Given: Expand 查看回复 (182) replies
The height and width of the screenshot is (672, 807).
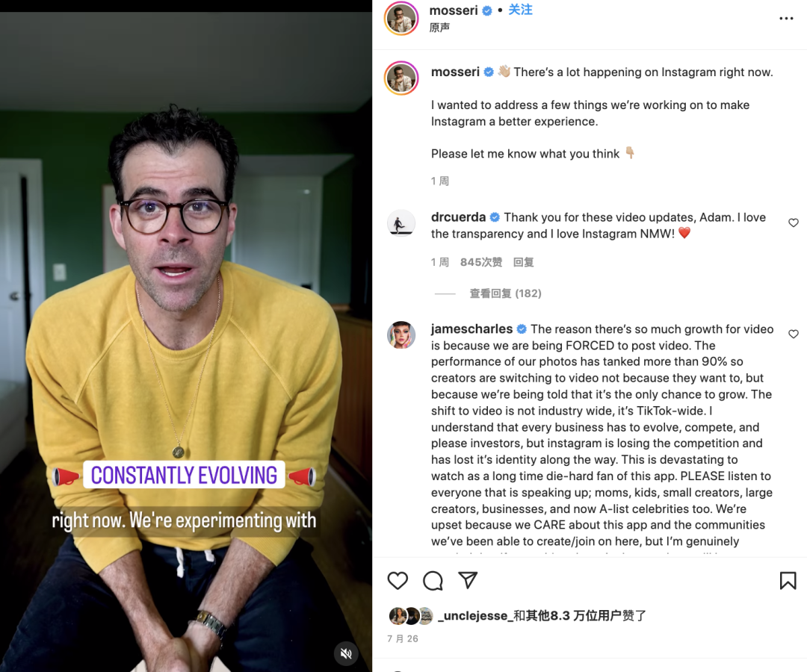Looking at the screenshot, I should click(x=505, y=293).
